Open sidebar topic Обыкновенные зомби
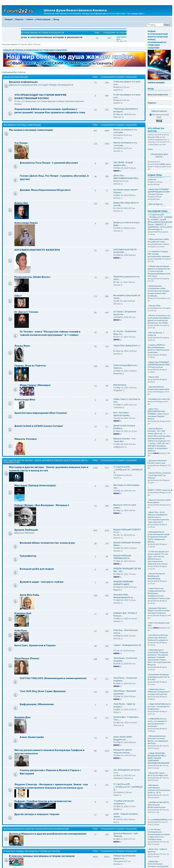This screenshot has height=868, width=174. click(159, 241)
